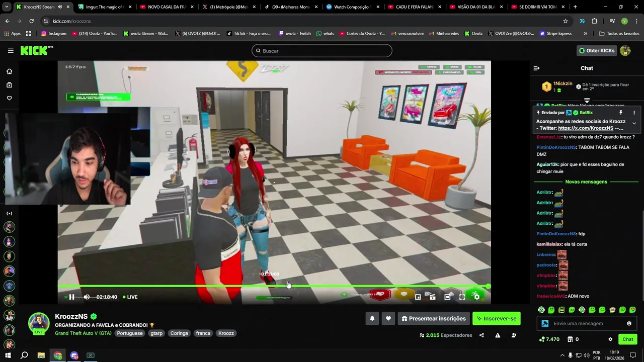Focus the Envie uma mensagem chat input
This screenshot has width=644, height=362.
pos(587,323)
